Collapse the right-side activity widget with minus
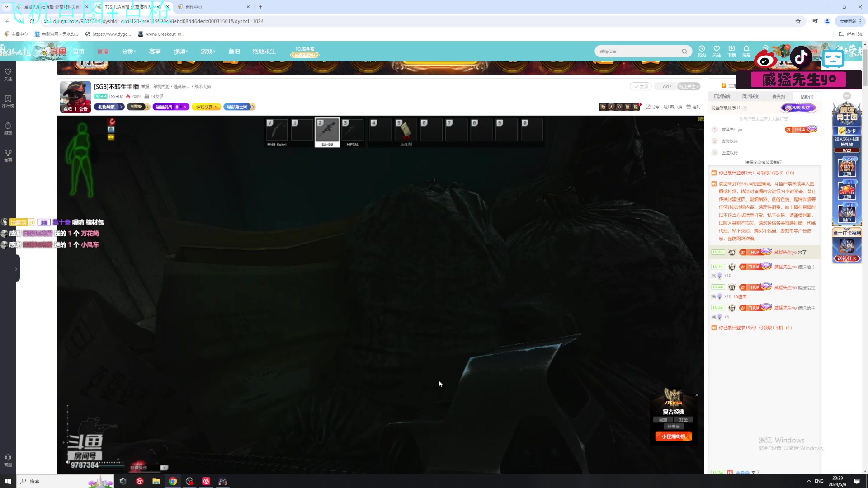The height and width of the screenshot is (488, 868). coord(847,96)
